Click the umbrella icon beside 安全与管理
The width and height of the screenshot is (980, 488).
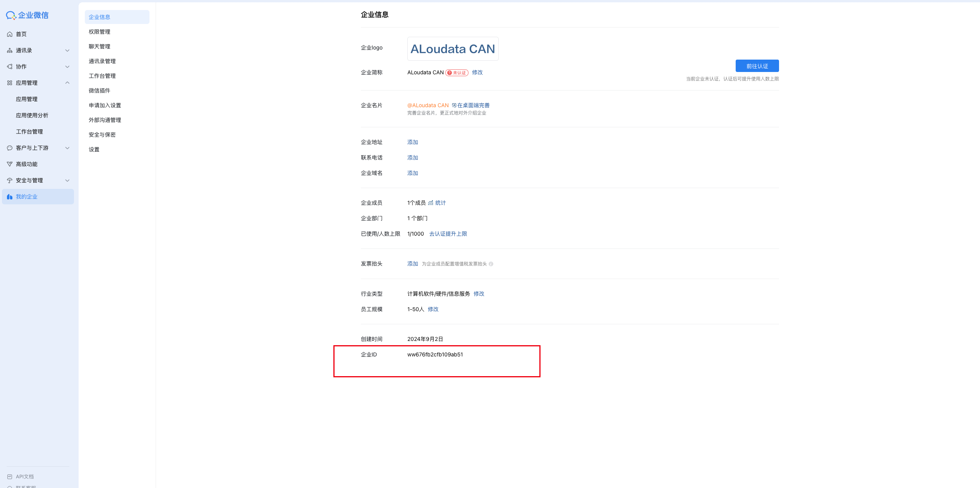(x=10, y=181)
